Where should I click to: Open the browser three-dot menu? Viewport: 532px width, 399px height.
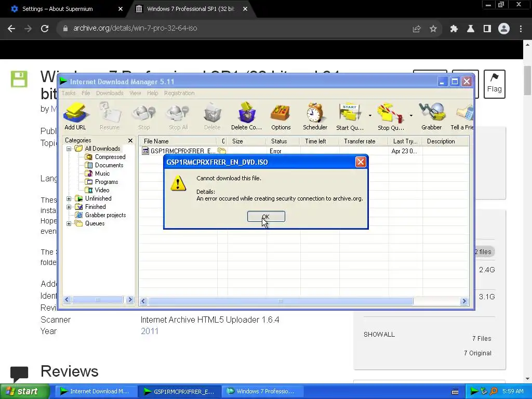521,29
